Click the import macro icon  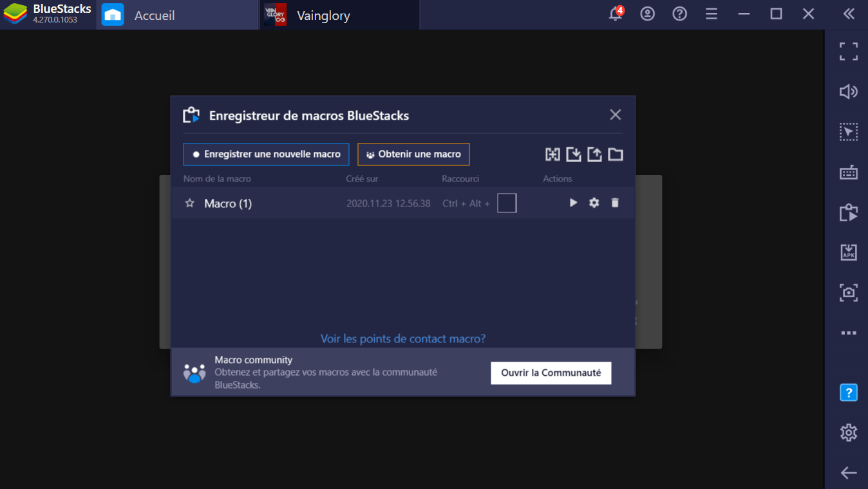[x=573, y=154]
